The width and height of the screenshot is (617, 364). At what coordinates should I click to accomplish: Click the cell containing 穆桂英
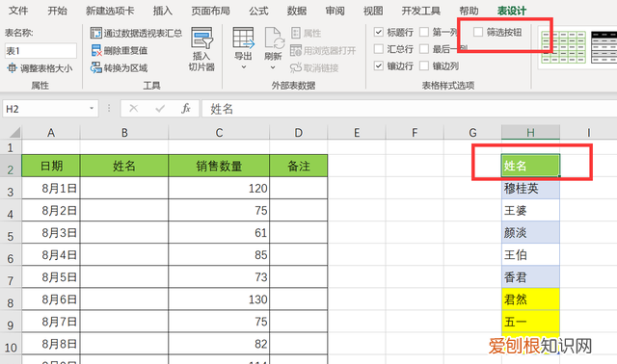530,189
